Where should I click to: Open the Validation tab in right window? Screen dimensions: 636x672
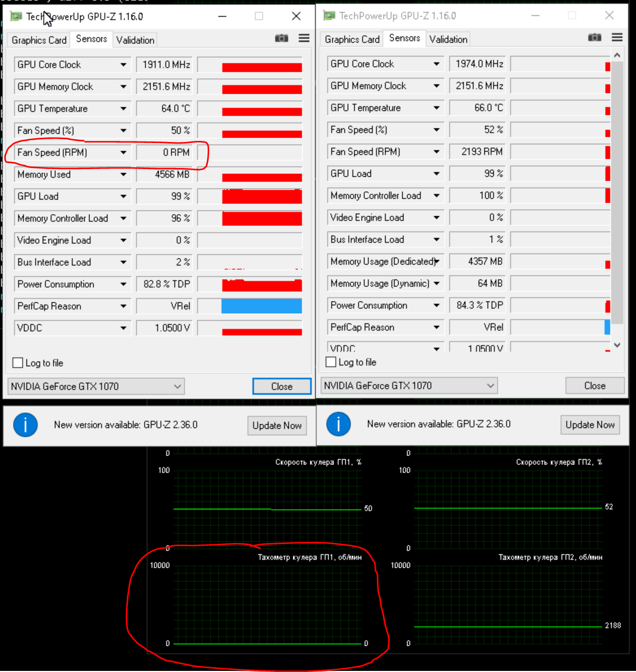[x=448, y=38]
